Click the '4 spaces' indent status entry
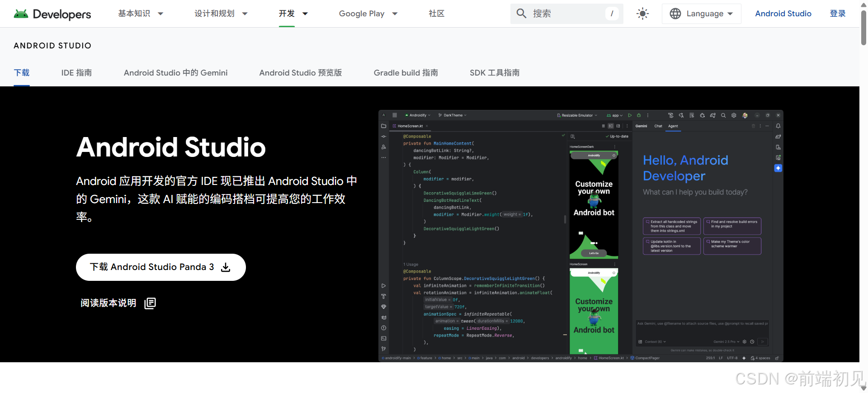Screen dimensions: 868x393 [x=760, y=358]
